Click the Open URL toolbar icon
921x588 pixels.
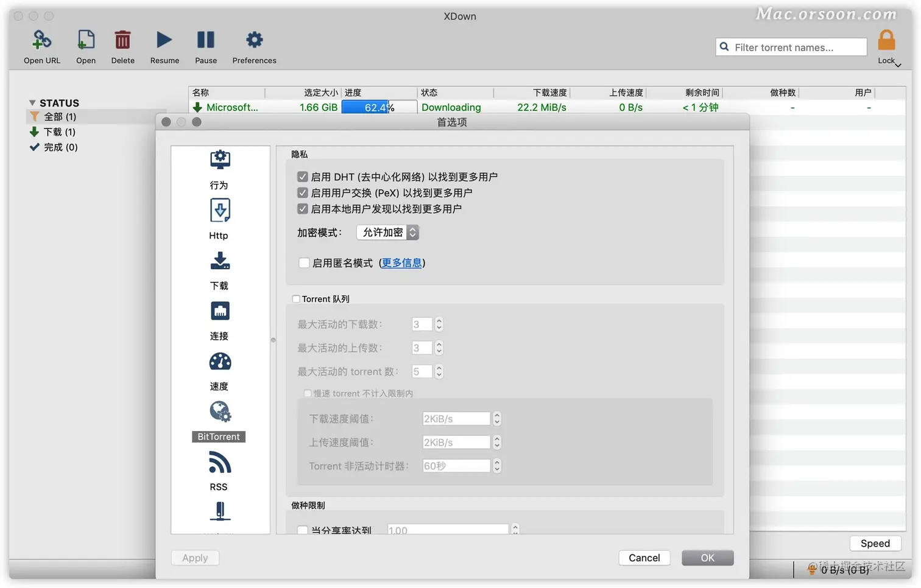pos(41,40)
